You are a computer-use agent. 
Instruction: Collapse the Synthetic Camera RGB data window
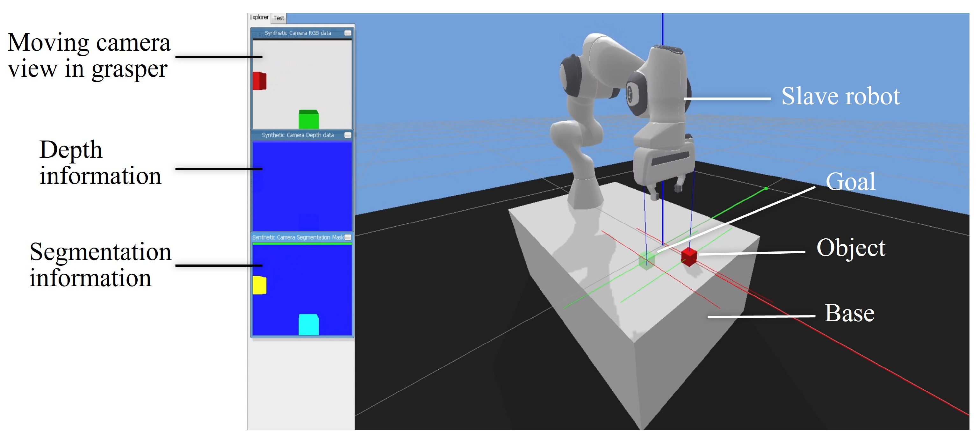tap(348, 33)
